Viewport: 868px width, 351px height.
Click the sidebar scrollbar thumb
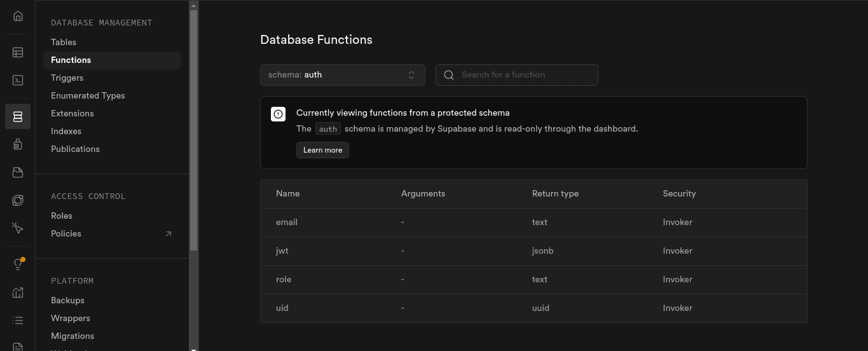(194, 130)
